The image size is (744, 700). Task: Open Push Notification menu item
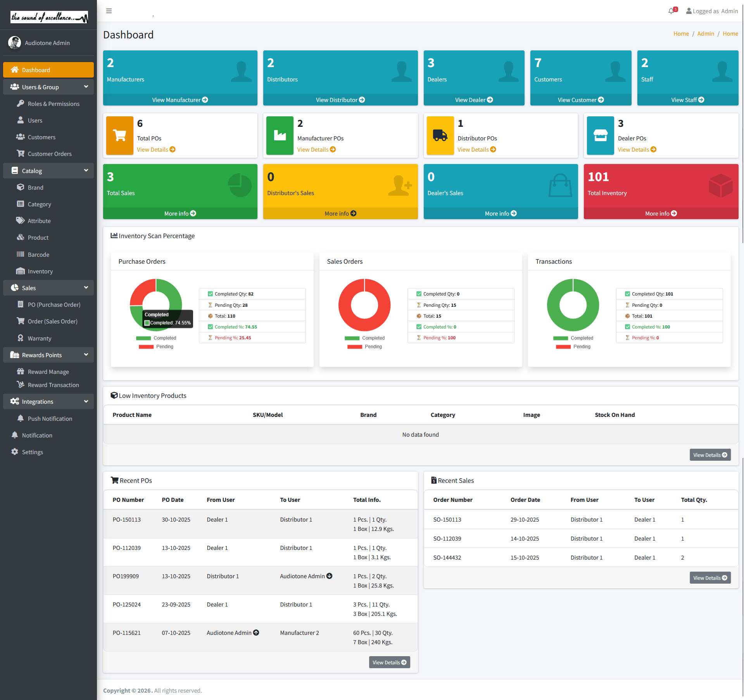tap(48, 418)
